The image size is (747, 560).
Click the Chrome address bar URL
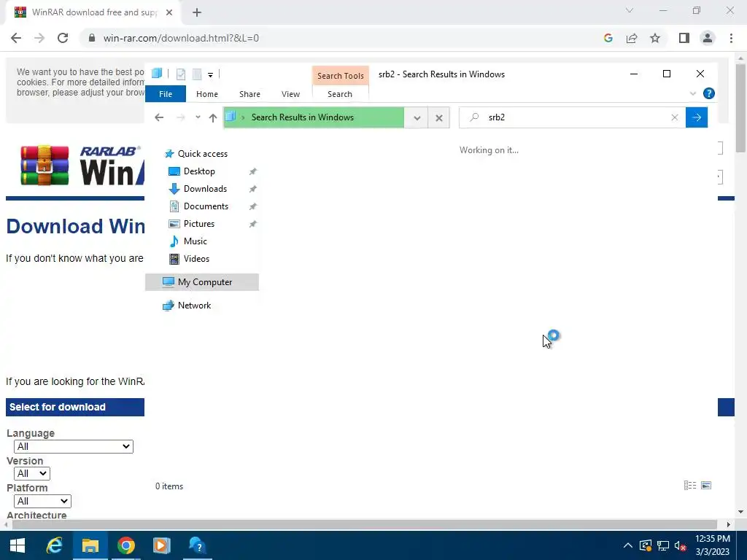[181, 38]
